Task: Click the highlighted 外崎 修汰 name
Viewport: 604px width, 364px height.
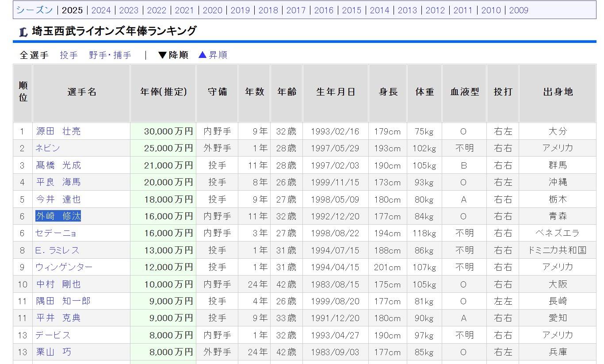Action: [58, 216]
